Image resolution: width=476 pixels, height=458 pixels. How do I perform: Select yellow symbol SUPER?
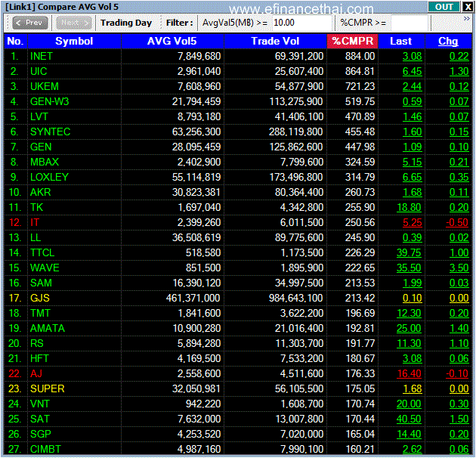click(48, 388)
